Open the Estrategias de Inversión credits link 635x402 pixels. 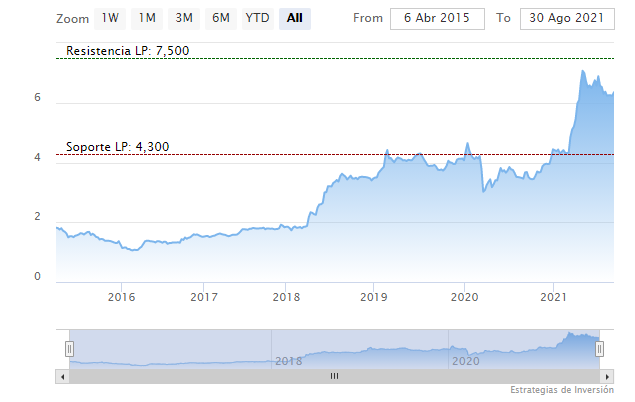(x=562, y=390)
